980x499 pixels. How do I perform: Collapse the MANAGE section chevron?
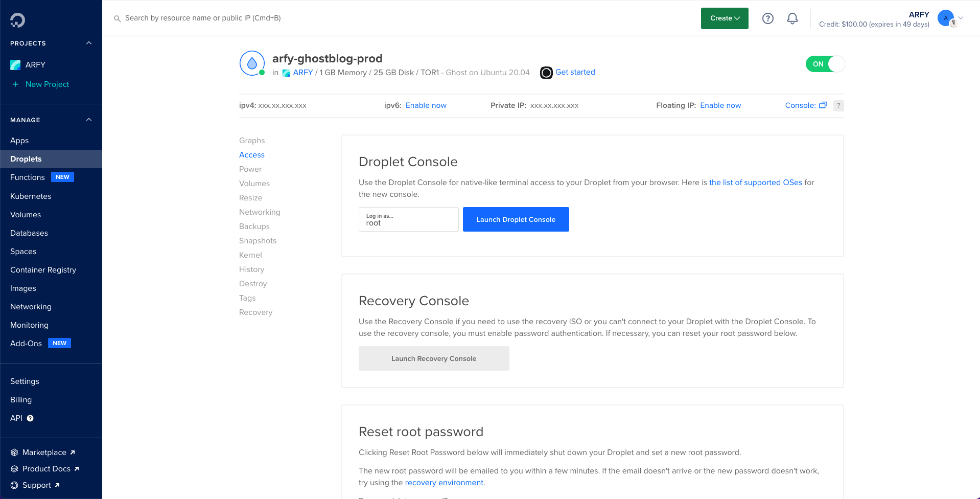89,120
